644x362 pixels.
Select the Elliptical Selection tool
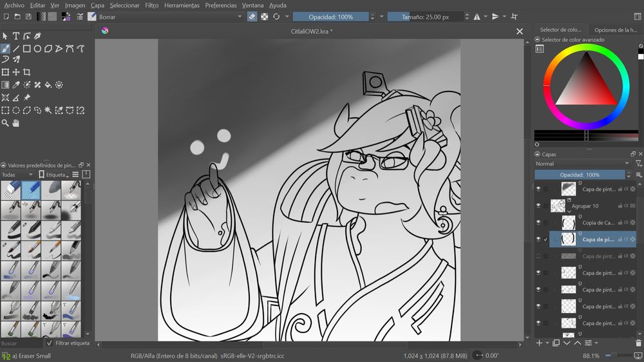(x=16, y=111)
